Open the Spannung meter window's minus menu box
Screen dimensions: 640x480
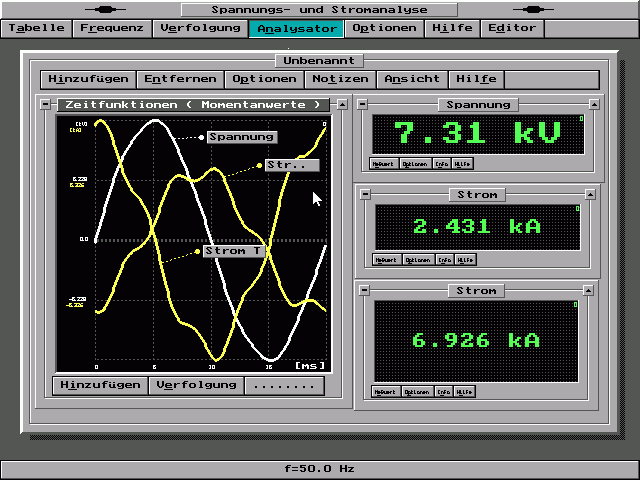pyautogui.click(x=363, y=105)
